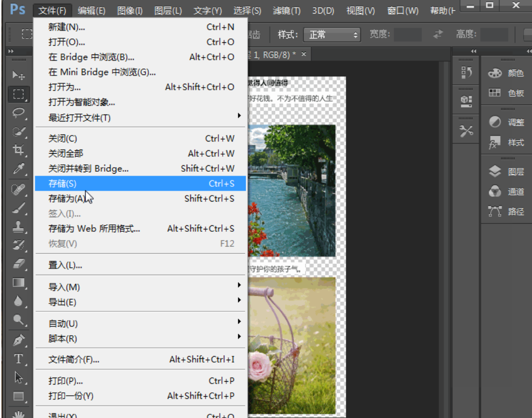Select the Blur tool

[18, 301]
